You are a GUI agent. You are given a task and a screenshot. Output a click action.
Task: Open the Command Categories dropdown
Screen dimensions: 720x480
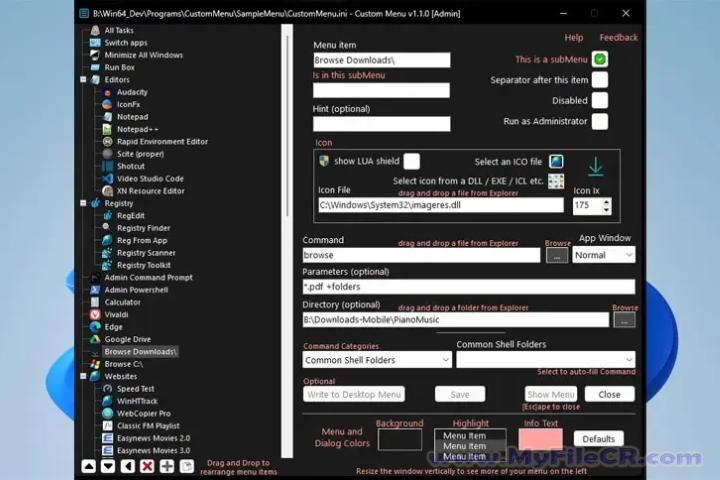(377, 360)
